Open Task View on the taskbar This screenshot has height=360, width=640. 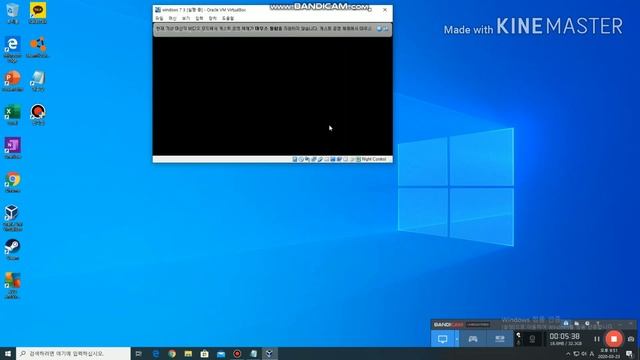(x=139, y=353)
